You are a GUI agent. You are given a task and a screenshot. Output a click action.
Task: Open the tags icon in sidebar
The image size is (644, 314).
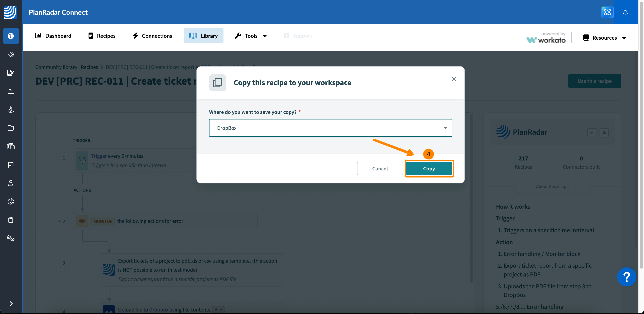11,54
